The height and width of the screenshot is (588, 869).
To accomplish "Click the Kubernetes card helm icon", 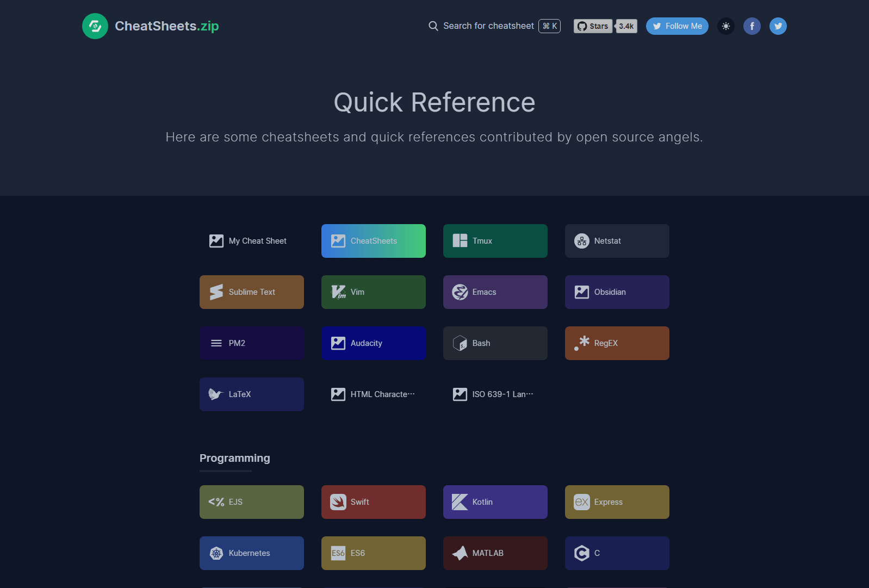I will point(216,553).
